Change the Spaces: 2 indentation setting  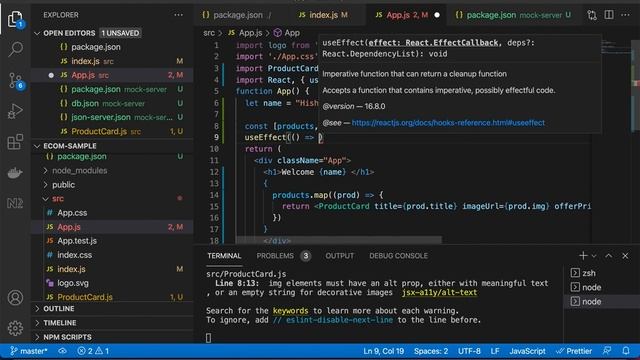point(431,351)
